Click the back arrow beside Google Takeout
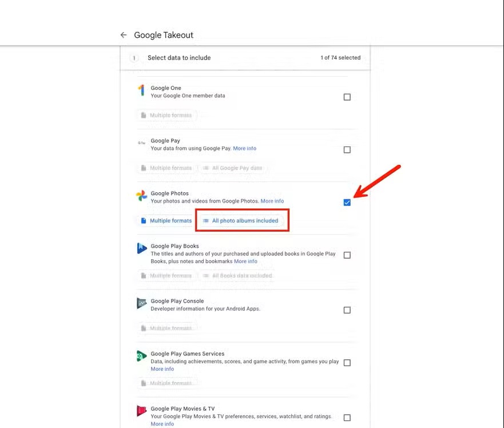504x428 pixels. pos(124,35)
